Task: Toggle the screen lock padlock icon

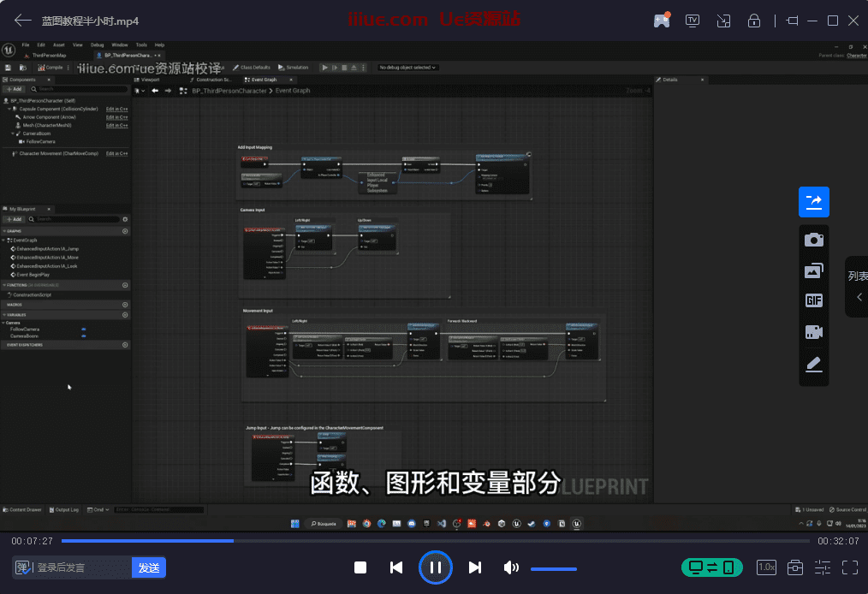Action: click(x=754, y=21)
